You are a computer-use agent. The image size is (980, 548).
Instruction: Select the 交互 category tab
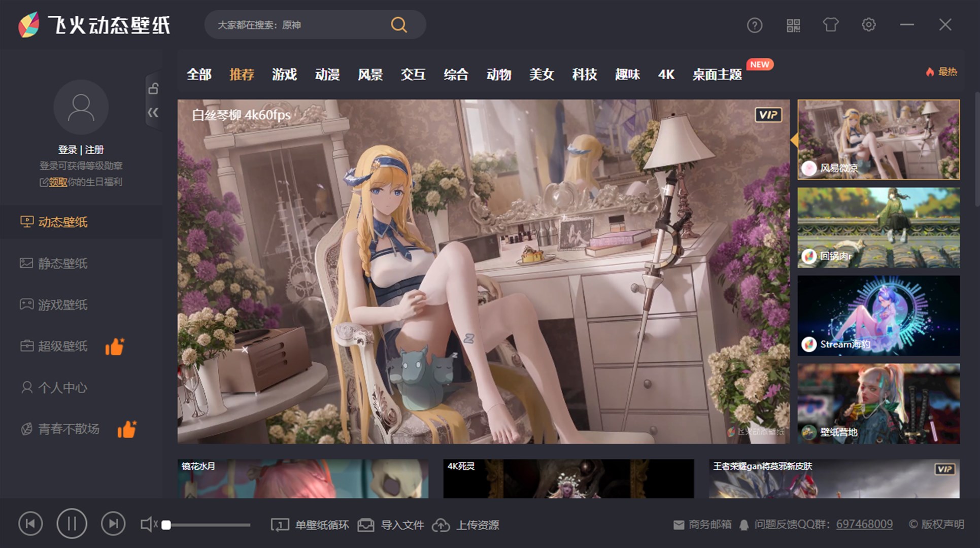pos(413,75)
